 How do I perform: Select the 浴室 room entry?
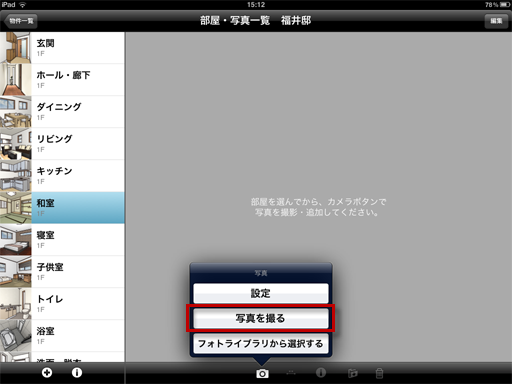[62, 336]
